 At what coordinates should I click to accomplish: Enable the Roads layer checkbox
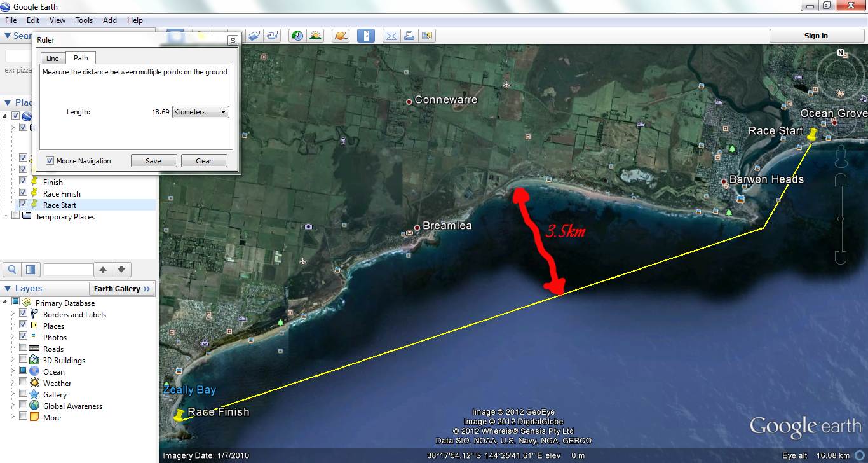tap(24, 349)
